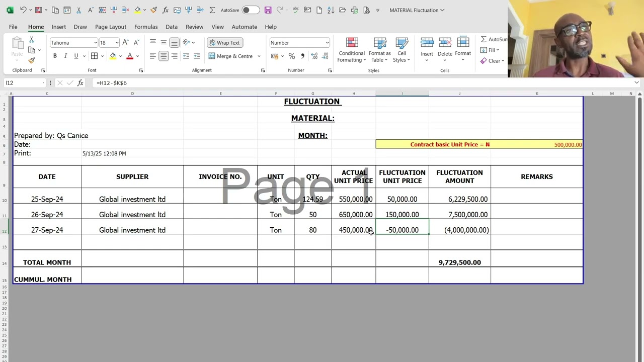
Task: Click the Increase Indent icon
Action: 197,56
